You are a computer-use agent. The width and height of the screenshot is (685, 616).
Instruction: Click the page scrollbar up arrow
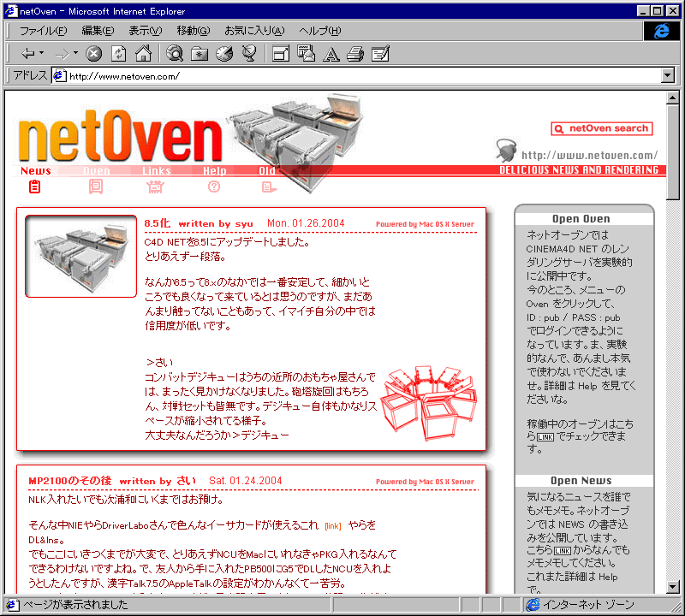pyautogui.click(x=673, y=98)
